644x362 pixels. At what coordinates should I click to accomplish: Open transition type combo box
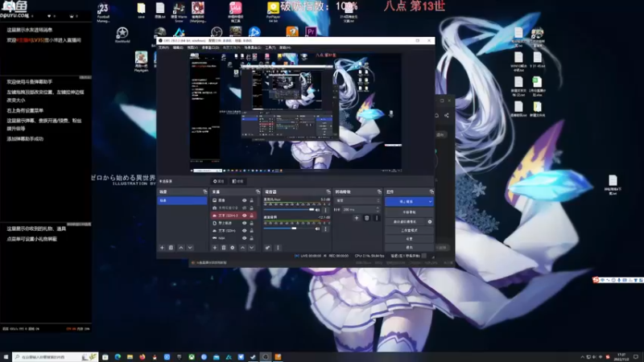(357, 200)
